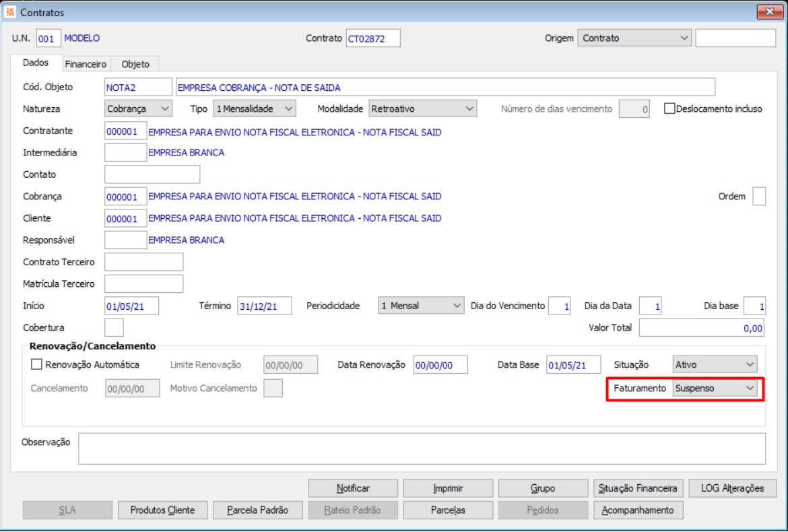Click the Notificar button
Screen dimensions: 788x532
coord(353,488)
